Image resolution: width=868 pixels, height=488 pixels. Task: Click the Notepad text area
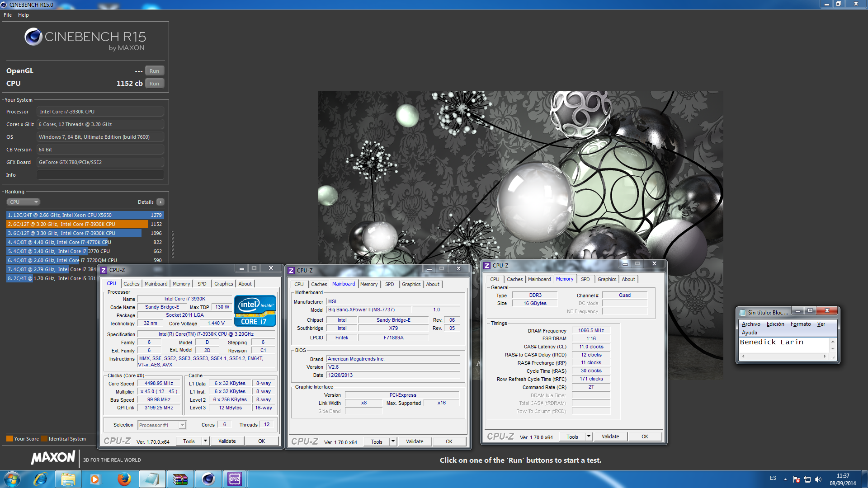(x=784, y=345)
